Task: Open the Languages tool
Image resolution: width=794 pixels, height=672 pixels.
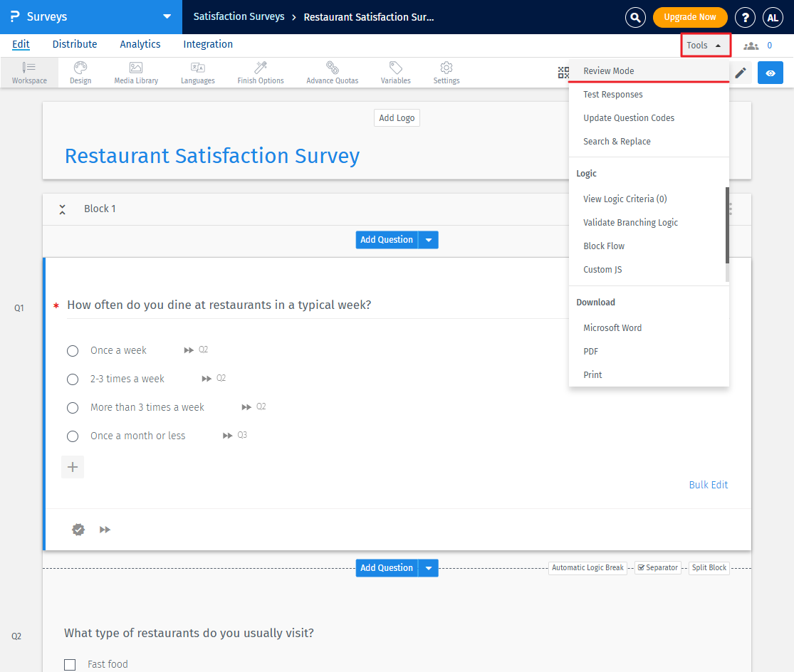Action: (x=197, y=72)
